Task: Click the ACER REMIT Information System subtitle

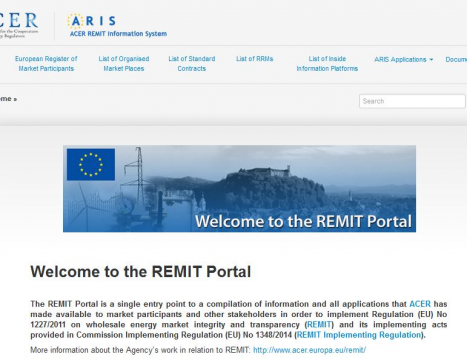Action: click(118, 34)
